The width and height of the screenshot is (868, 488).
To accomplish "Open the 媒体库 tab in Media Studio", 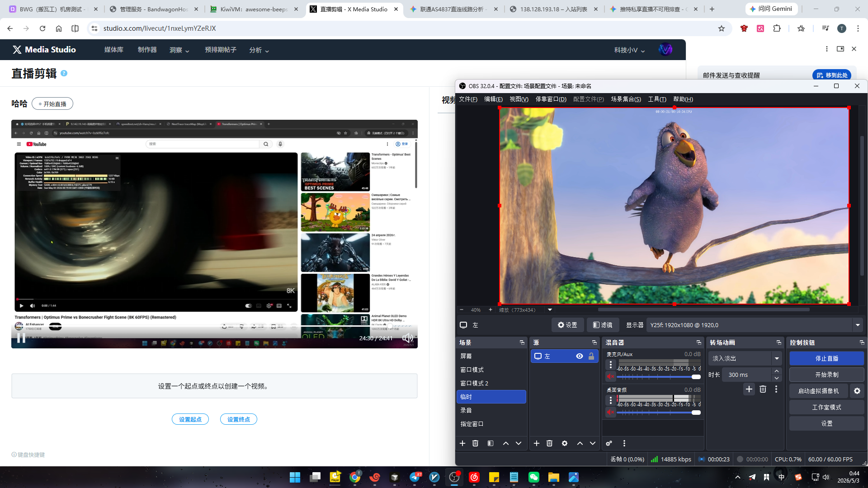I will pyautogui.click(x=114, y=50).
